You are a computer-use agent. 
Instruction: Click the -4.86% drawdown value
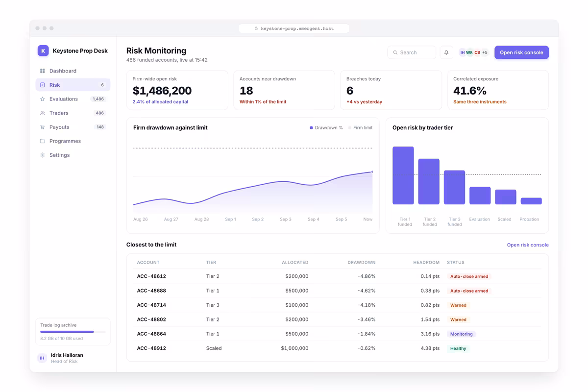click(x=366, y=276)
